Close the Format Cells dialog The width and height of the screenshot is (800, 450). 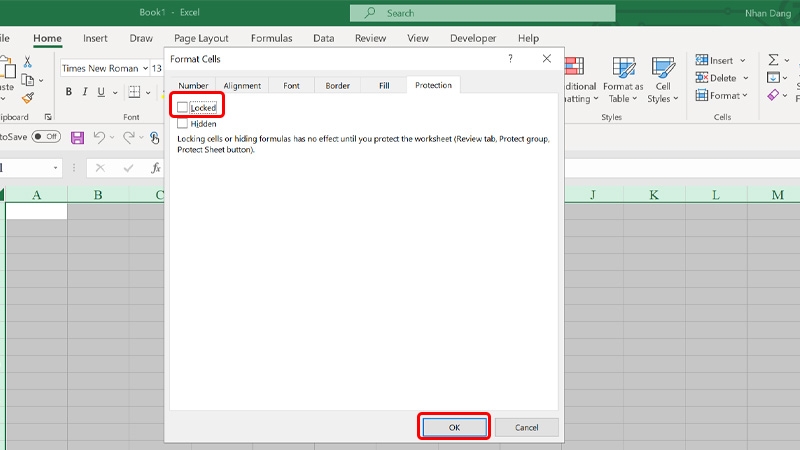(x=546, y=59)
